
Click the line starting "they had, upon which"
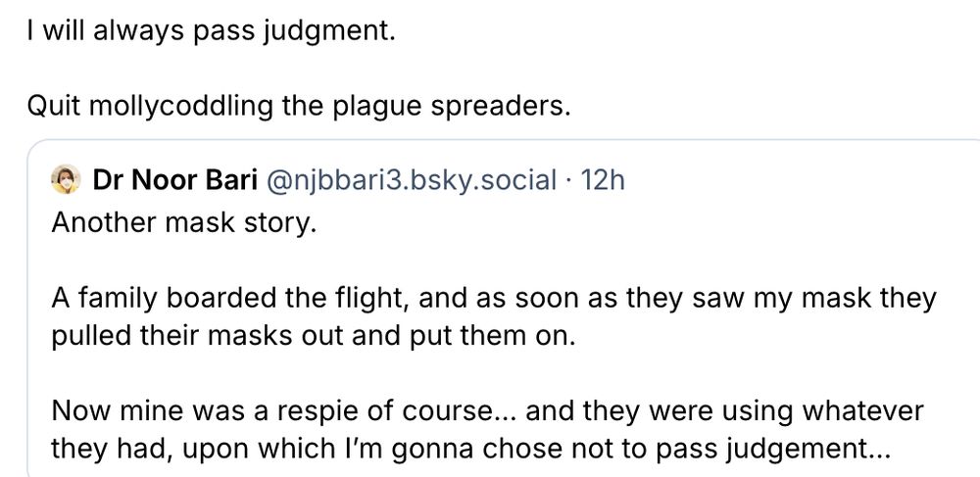pos(470,448)
